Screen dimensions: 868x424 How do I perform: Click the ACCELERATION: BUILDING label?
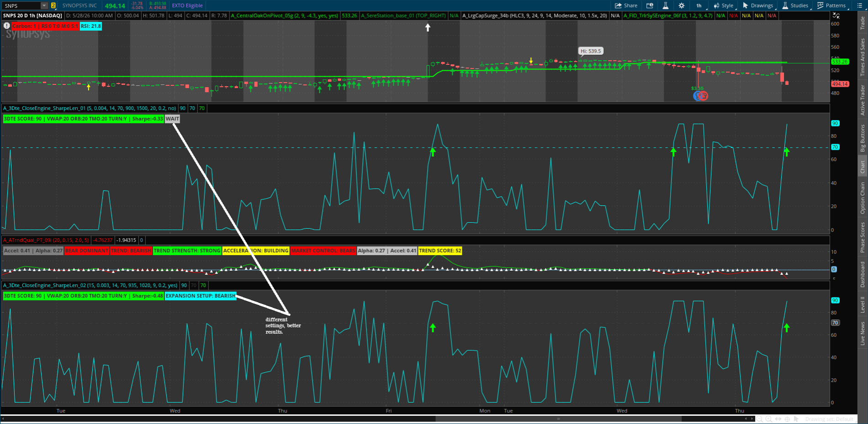click(256, 251)
